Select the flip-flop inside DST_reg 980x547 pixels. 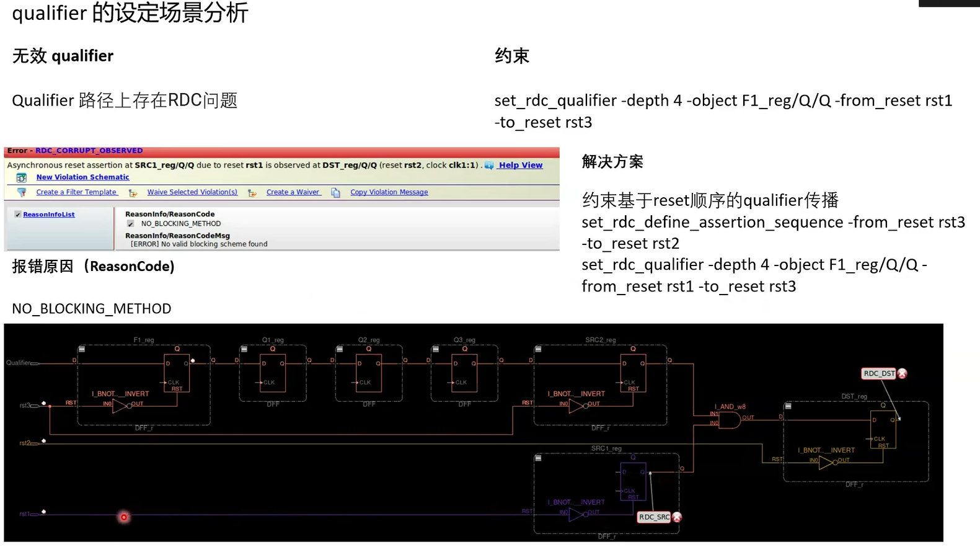tap(883, 429)
